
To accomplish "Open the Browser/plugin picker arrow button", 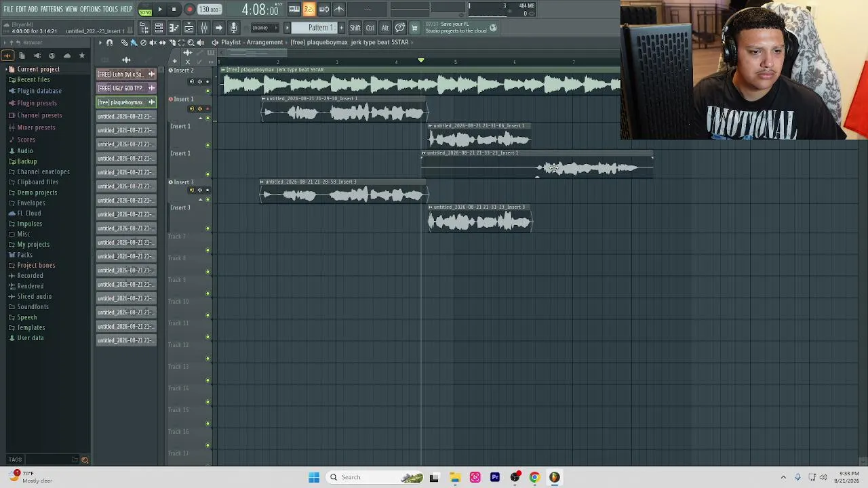I will [218, 28].
